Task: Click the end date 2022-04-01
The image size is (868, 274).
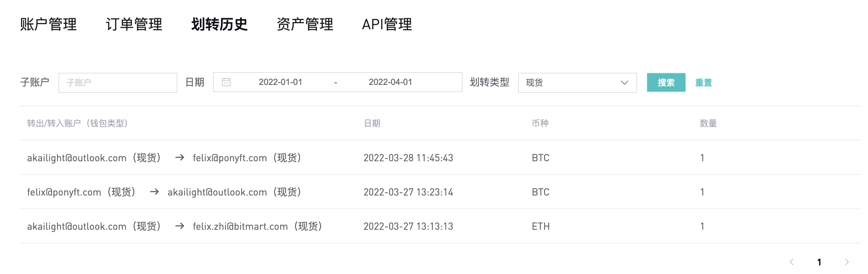Action: tap(390, 82)
